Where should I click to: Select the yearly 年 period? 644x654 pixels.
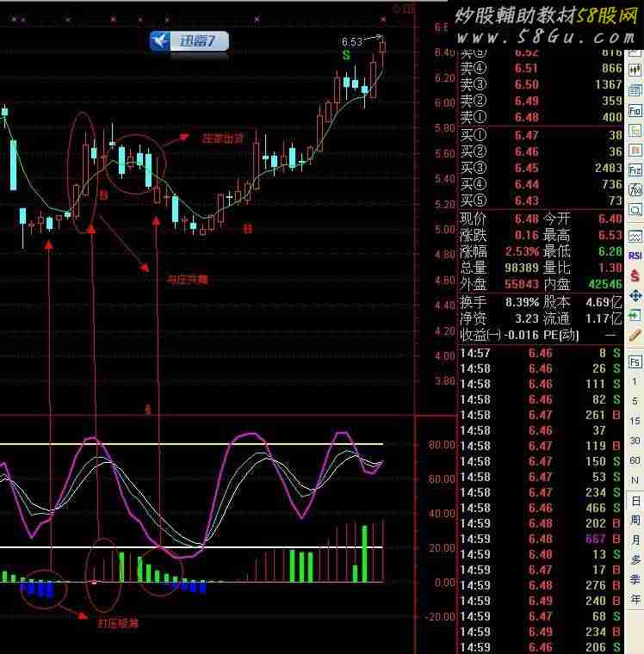tap(635, 600)
